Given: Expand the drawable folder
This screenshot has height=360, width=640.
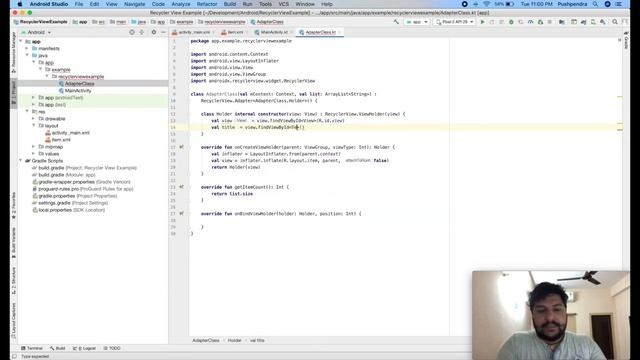Looking at the screenshot, I should [33, 118].
